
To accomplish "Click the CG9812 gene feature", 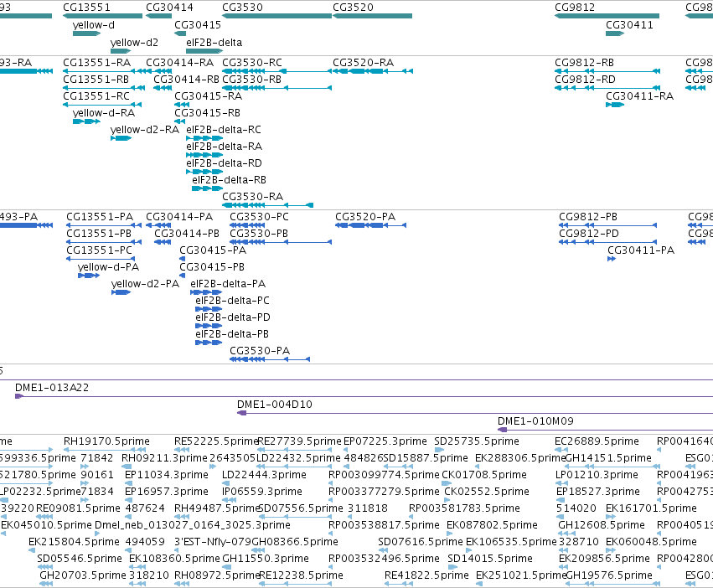I will 607,16.
